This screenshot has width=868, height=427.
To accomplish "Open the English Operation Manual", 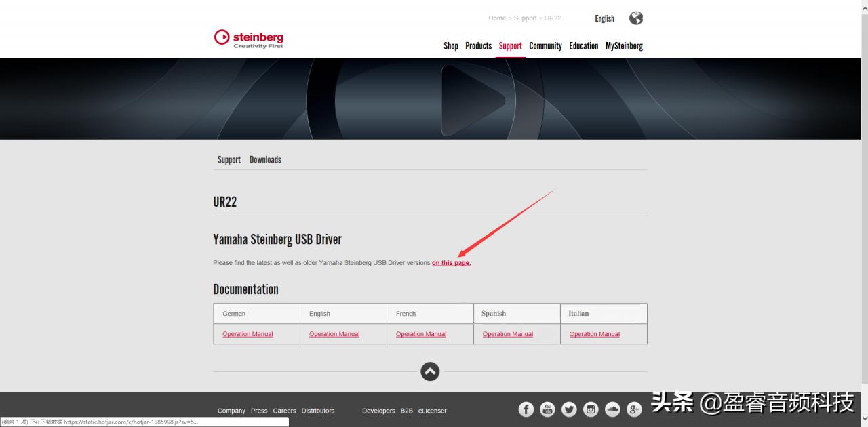I will pyautogui.click(x=334, y=334).
